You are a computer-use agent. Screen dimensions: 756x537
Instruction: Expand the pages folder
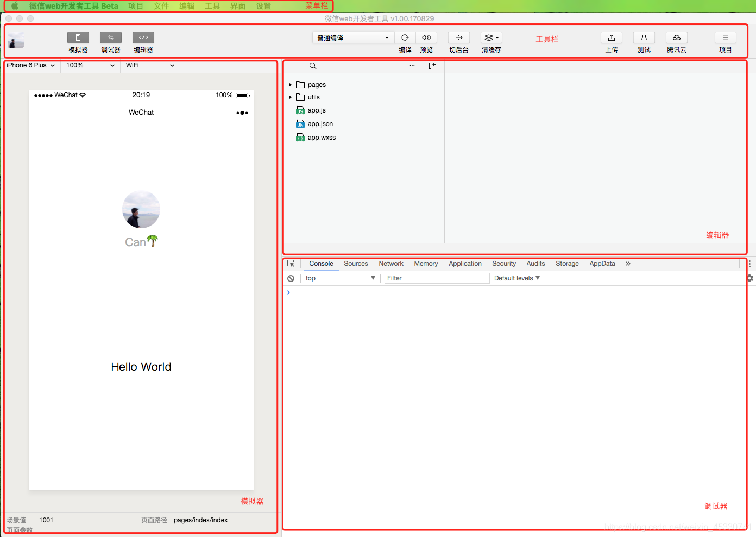point(290,85)
